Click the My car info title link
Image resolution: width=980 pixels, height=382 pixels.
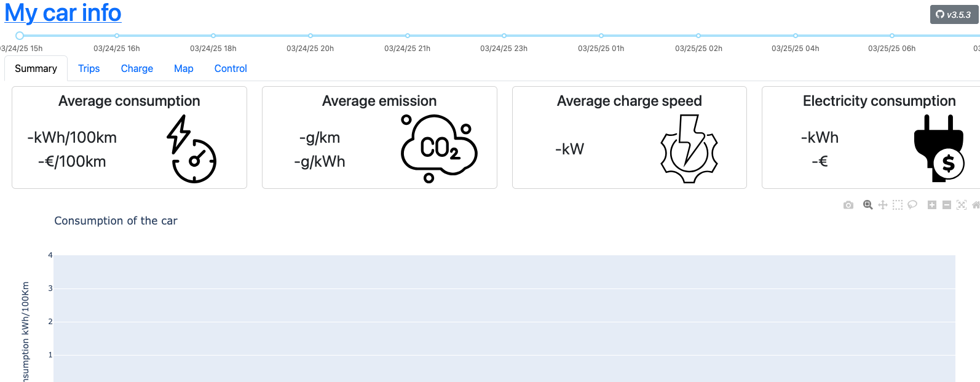click(x=63, y=13)
